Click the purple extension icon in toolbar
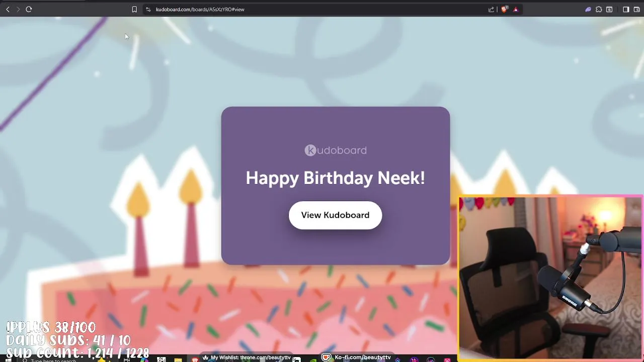Viewport: 644px width, 362px height. (588, 9)
